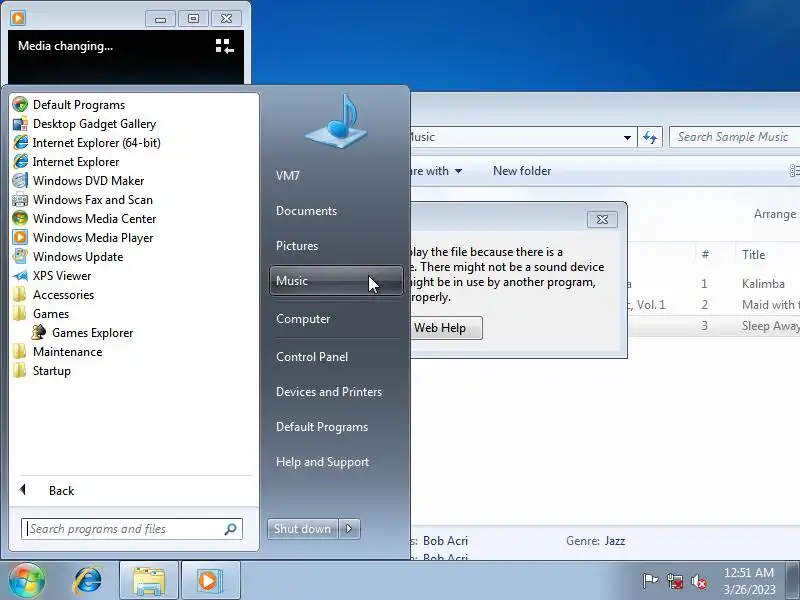Switch to Windows Media Player on taskbar
The height and width of the screenshot is (600, 800).
click(x=210, y=581)
